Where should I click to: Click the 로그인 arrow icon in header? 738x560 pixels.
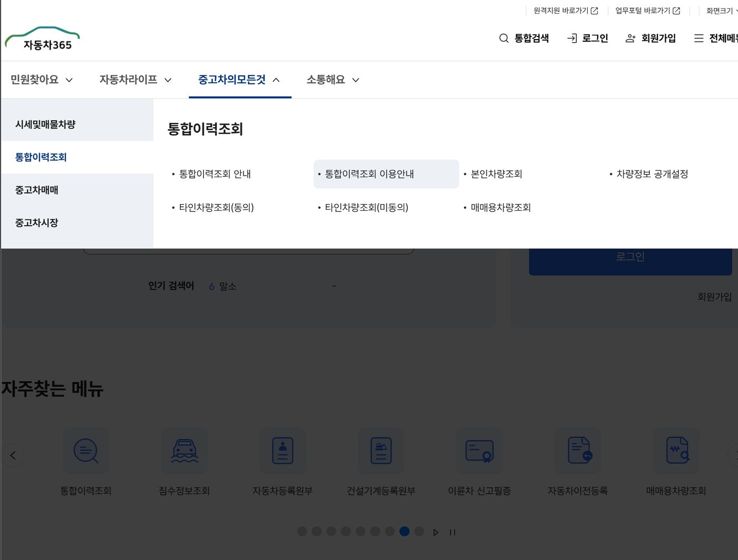click(572, 38)
